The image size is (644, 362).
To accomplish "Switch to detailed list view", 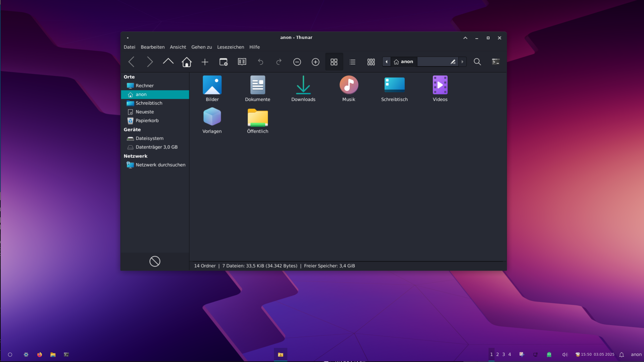I will [x=352, y=62].
